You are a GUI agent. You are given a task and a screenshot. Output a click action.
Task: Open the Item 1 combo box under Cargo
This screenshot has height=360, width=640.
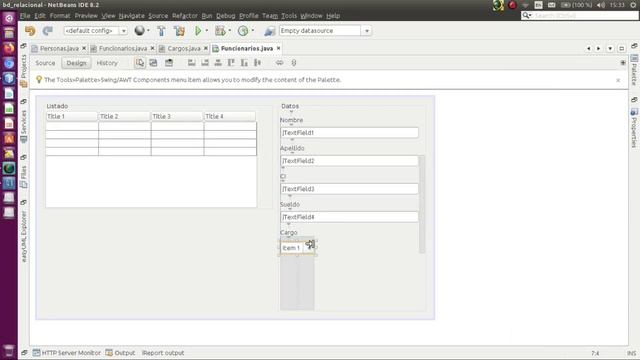coord(297,248)
